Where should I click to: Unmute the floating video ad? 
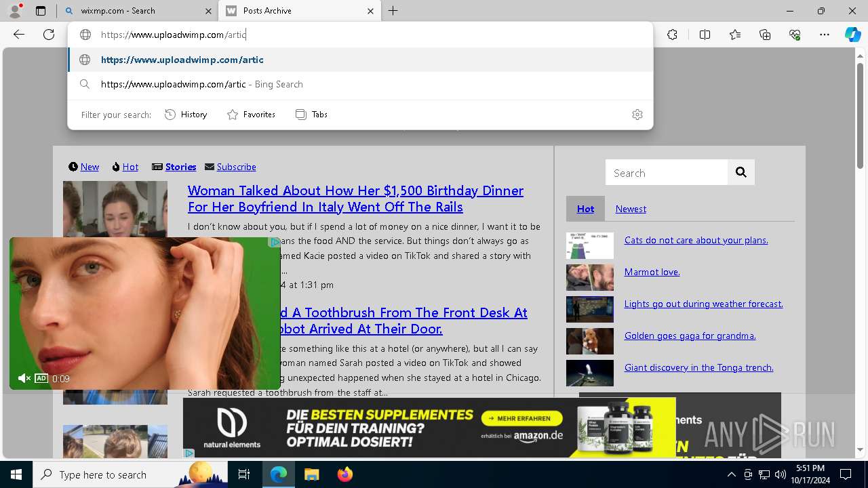click(24, 378)
